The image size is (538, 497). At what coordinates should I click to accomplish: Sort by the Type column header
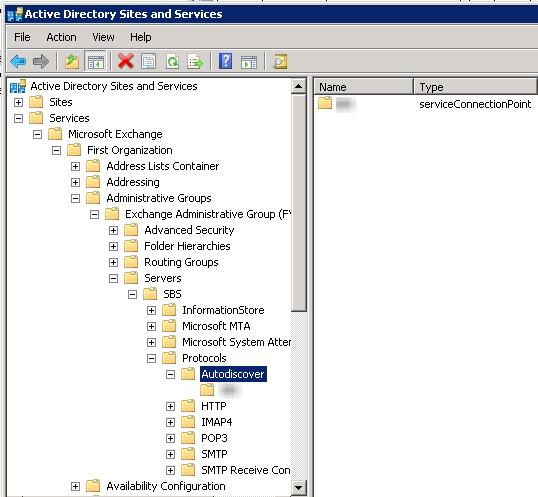coord(475,87)
